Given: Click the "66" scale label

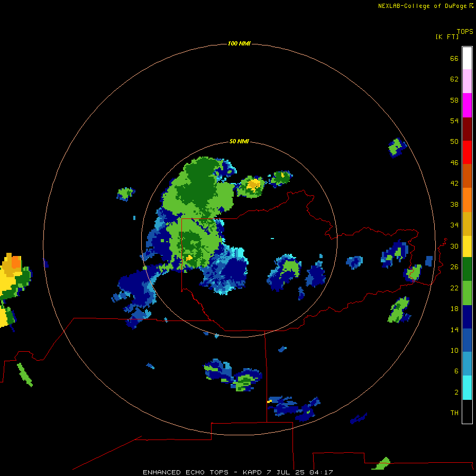Looking at the screenshot, I should 454,58.
